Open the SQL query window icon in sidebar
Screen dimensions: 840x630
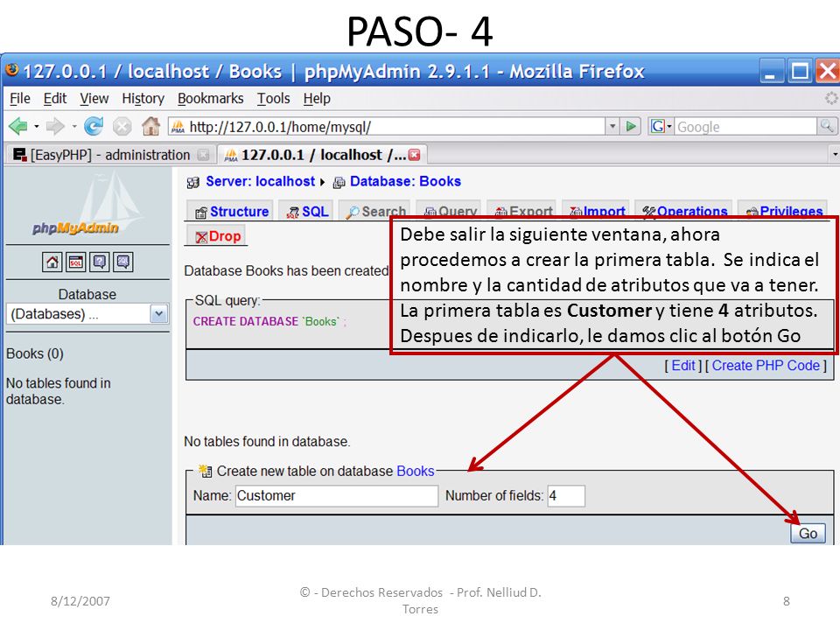point(75,262)
